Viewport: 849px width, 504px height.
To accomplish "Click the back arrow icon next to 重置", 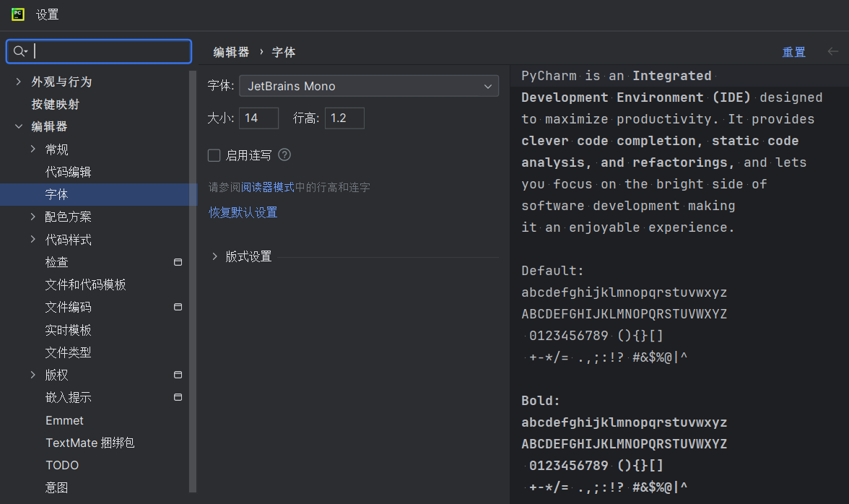I will 833,51.
